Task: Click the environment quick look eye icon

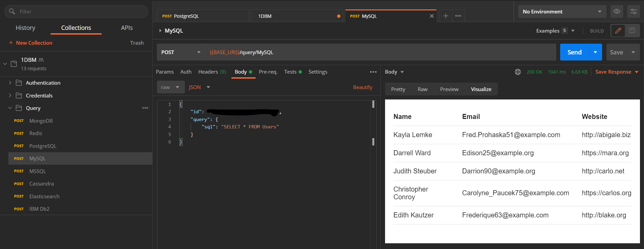Action: (616, 11)
